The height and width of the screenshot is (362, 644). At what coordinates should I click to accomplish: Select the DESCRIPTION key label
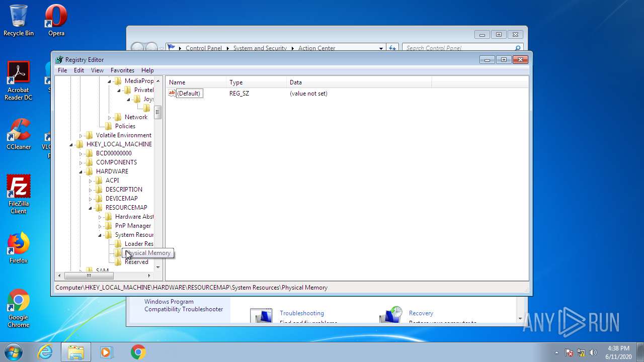coord(124,190)
